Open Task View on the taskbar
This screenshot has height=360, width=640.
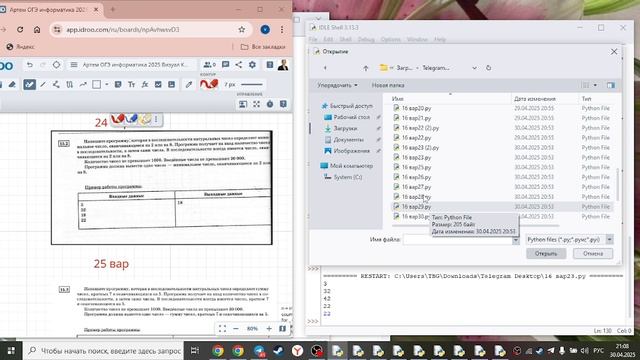point(195,351)
